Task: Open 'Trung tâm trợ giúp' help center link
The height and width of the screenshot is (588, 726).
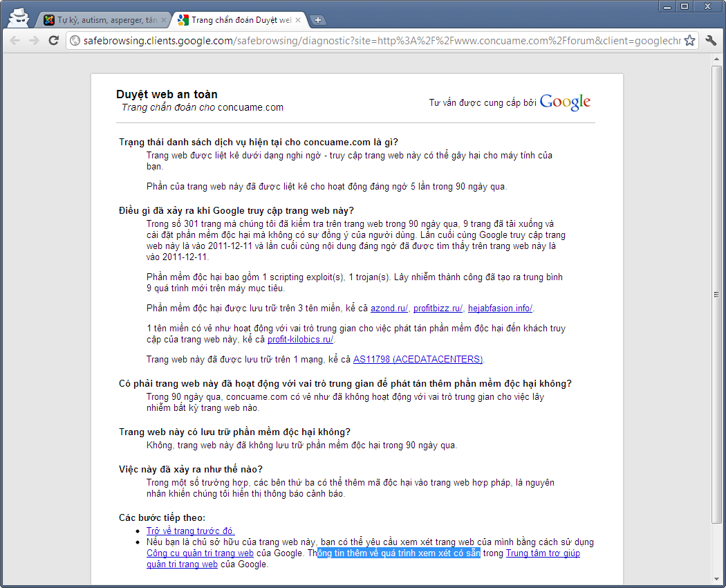Action: tap(543, 553)
